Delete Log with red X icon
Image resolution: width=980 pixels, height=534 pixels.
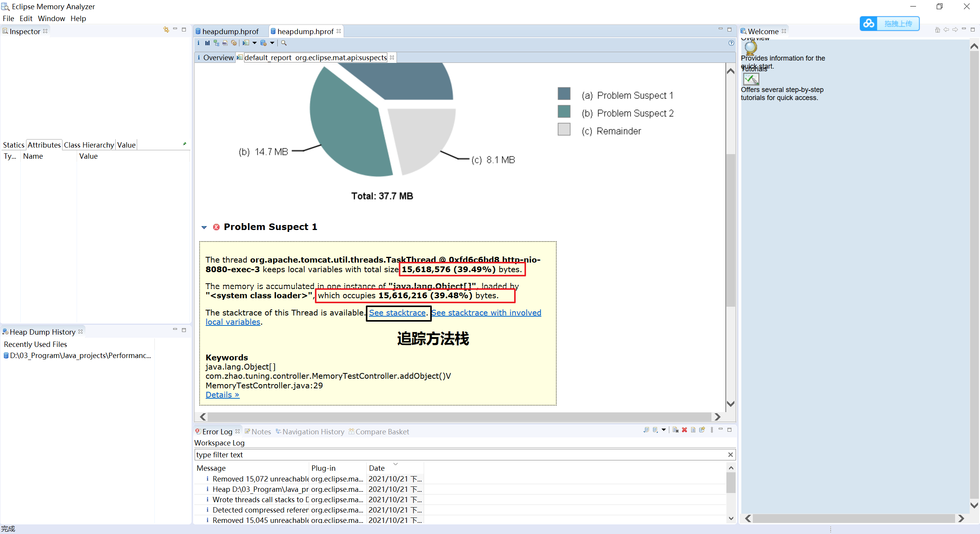684,430
